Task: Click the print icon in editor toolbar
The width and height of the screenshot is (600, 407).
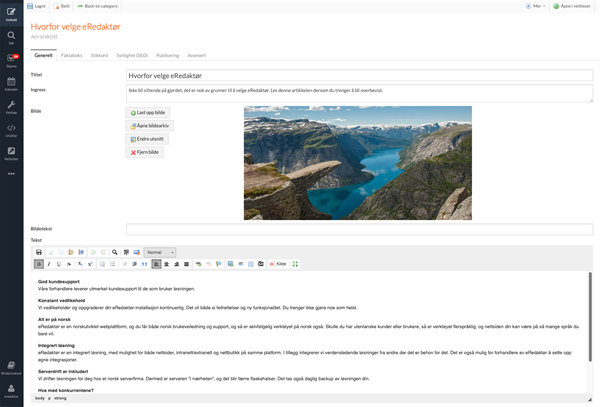Action: [39, 252]
